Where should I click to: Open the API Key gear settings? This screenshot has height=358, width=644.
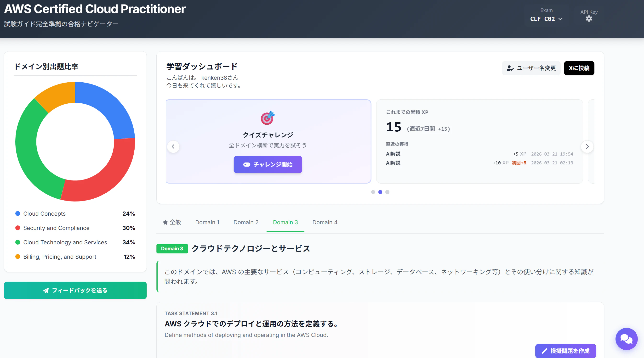[x=589, y=18]
